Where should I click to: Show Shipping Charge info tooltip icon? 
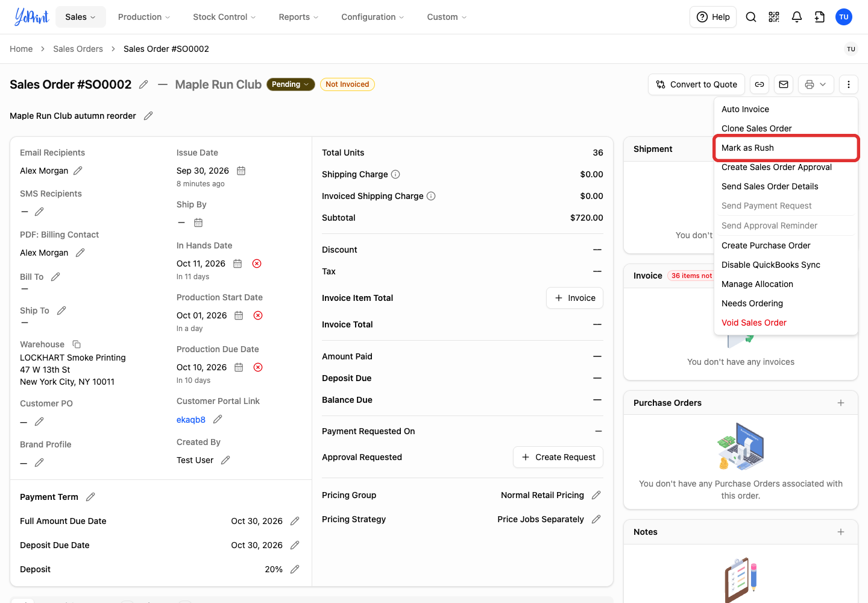point(395,174)
